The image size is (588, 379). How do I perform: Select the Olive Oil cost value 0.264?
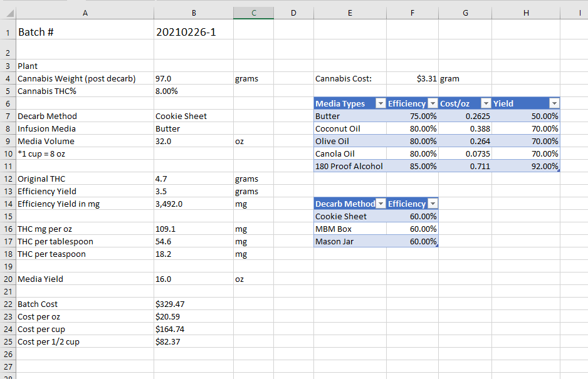(465, 142)
